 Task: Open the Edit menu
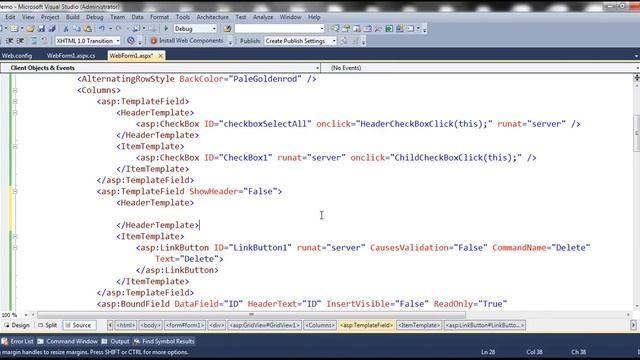tap(10, 17)
